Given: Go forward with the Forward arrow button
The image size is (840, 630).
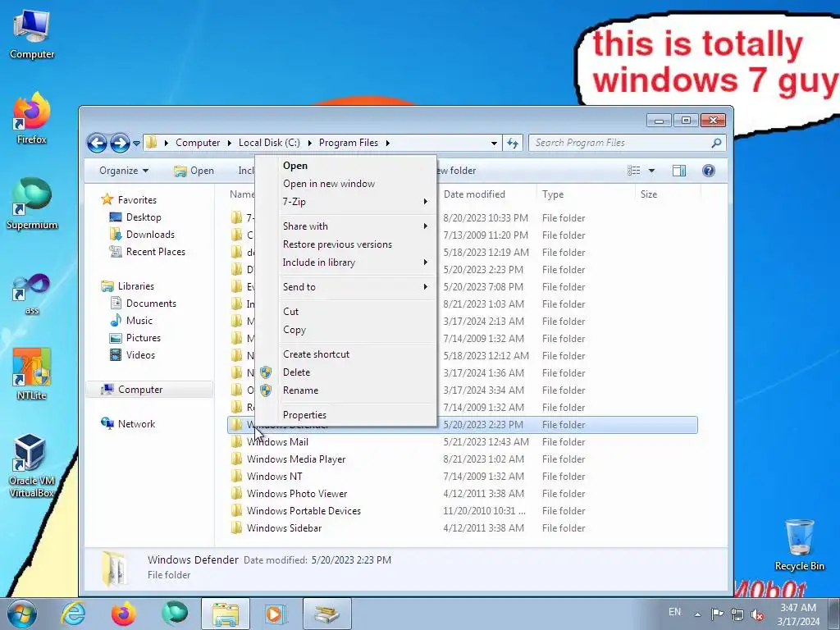Looking at the screenshot, I should 120,143.
